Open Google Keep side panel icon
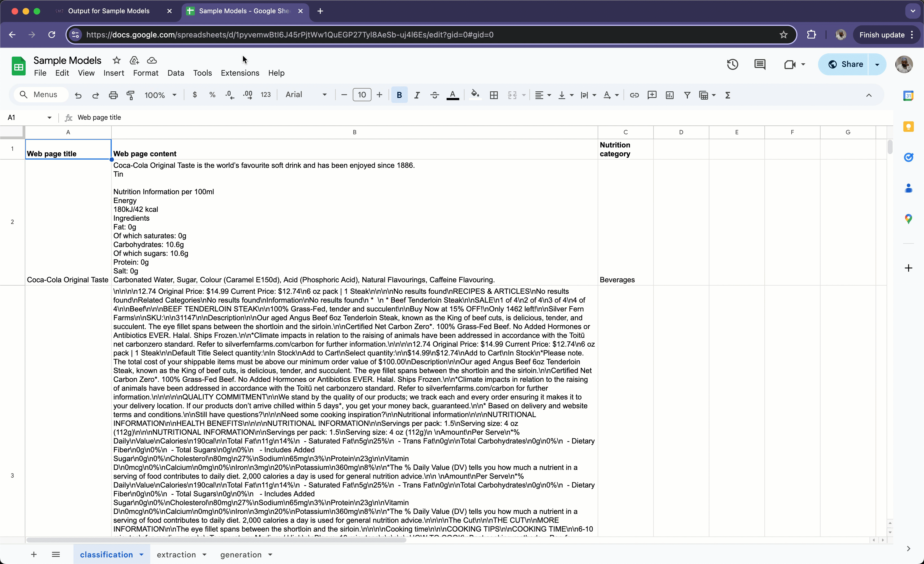This screenshot has width=924, height=564. pyautogui.click(x=908, y=126)
